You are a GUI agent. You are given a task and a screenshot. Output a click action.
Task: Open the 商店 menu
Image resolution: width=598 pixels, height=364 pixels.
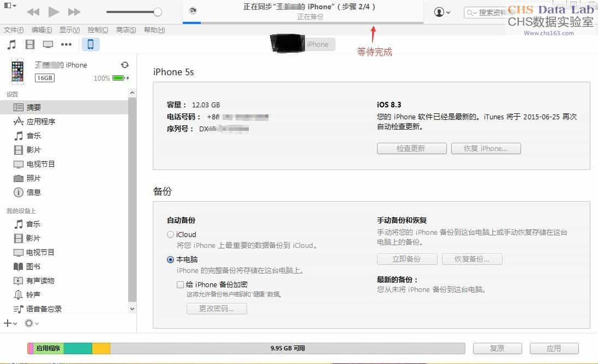point(126,30)
